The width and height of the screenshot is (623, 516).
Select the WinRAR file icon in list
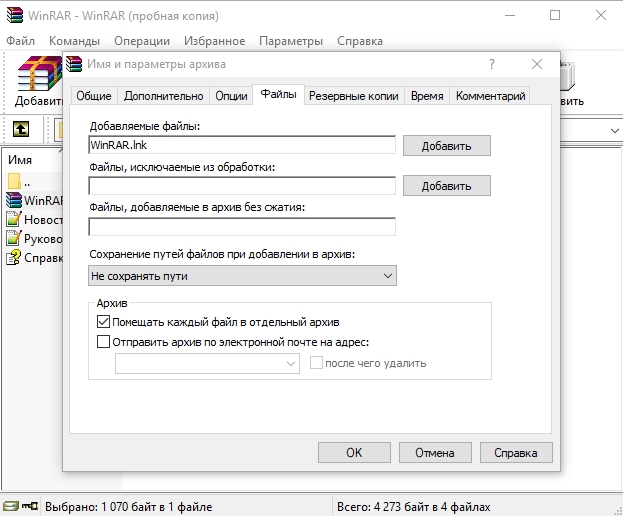[x=14, y=200]
